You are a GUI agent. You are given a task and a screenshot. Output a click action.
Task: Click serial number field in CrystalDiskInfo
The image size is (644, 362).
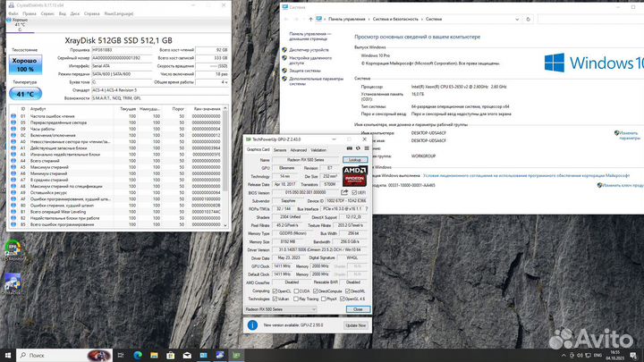click(x=122, y=58)
